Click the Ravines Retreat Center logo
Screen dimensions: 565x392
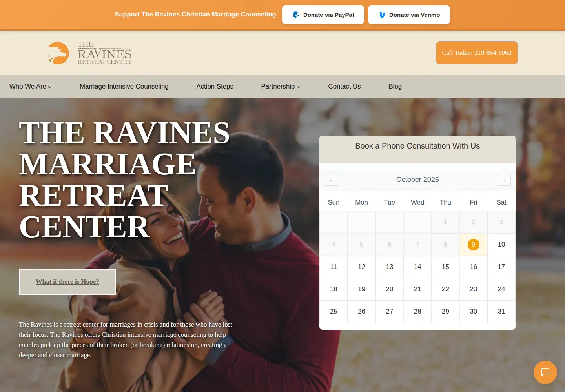point(90,53)
